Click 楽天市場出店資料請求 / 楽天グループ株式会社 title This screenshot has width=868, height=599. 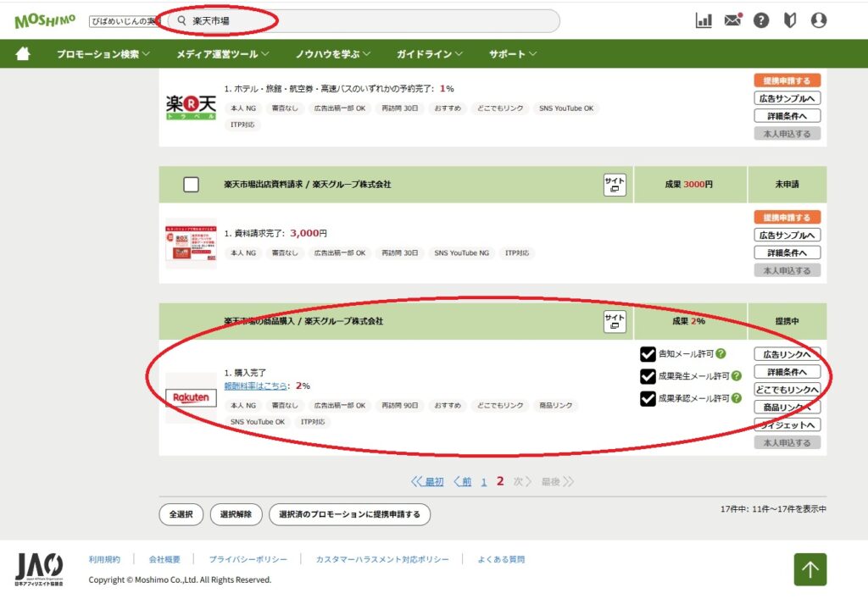[x=307, y=184]
